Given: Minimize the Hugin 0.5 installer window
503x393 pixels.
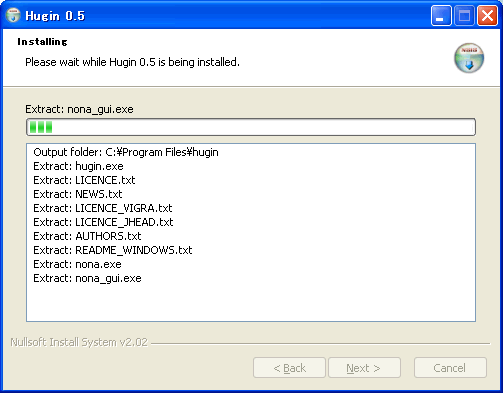Looking at the screenshot, I should pyautogui.click(x=441, y=15).
